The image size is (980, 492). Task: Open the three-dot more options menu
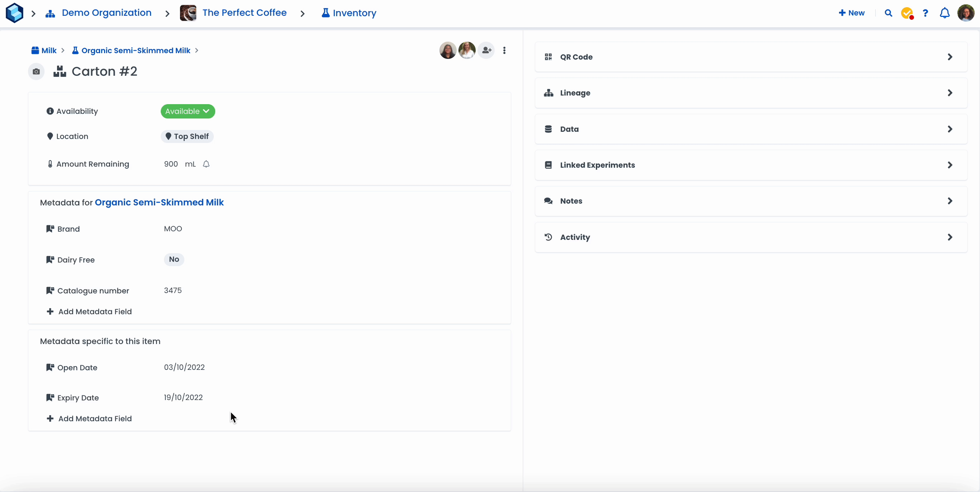click(x=504, y=50)
